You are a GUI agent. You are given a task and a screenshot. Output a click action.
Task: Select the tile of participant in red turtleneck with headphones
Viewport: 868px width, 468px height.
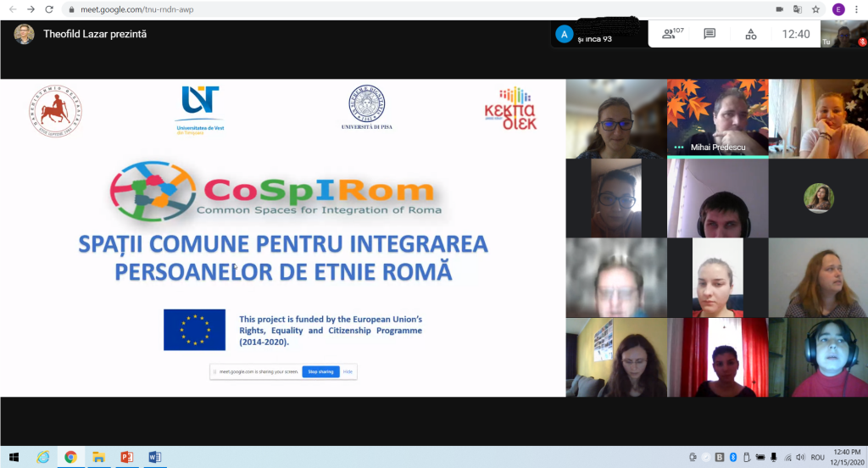[818, 357]
